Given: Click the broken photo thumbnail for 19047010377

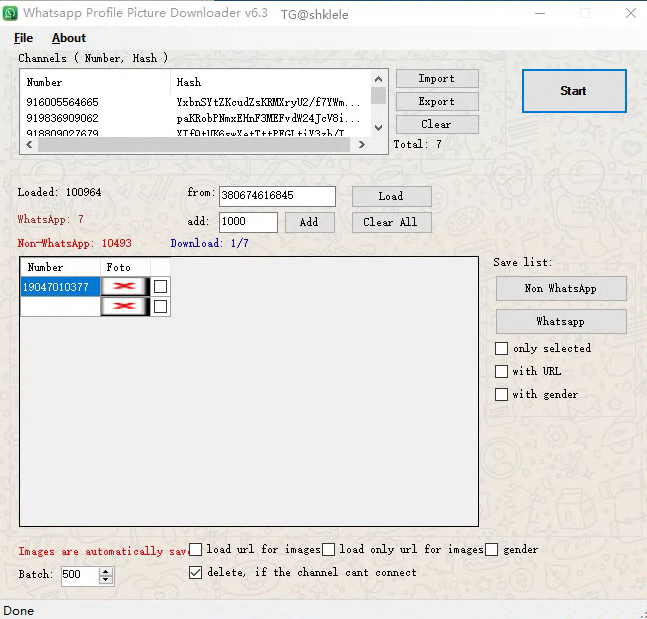Looking at the screenshot, I should [125, 287].
